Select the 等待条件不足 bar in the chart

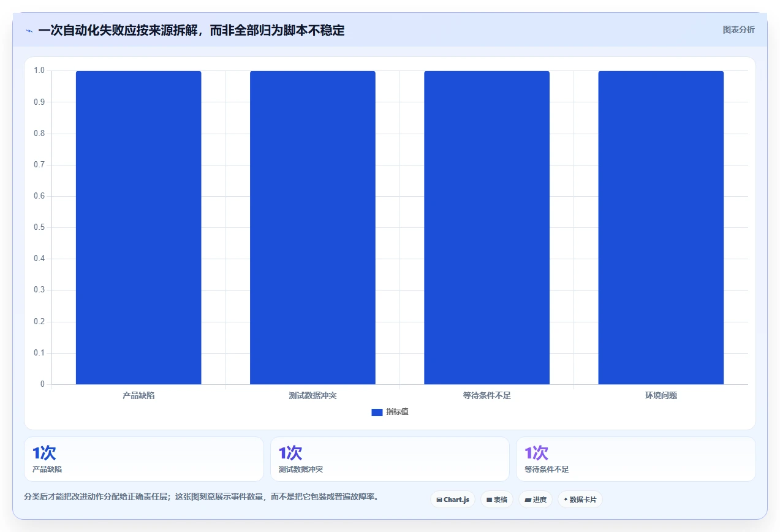487,227
